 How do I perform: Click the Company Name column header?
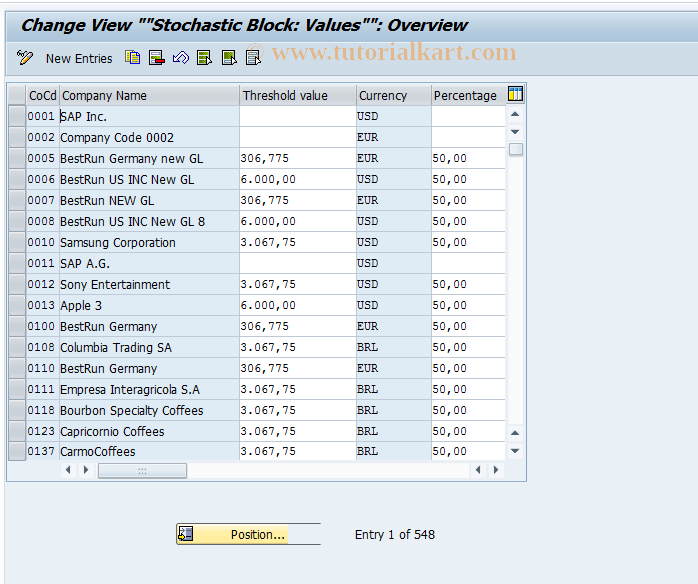pyautogui.click(x=150, y=95)
